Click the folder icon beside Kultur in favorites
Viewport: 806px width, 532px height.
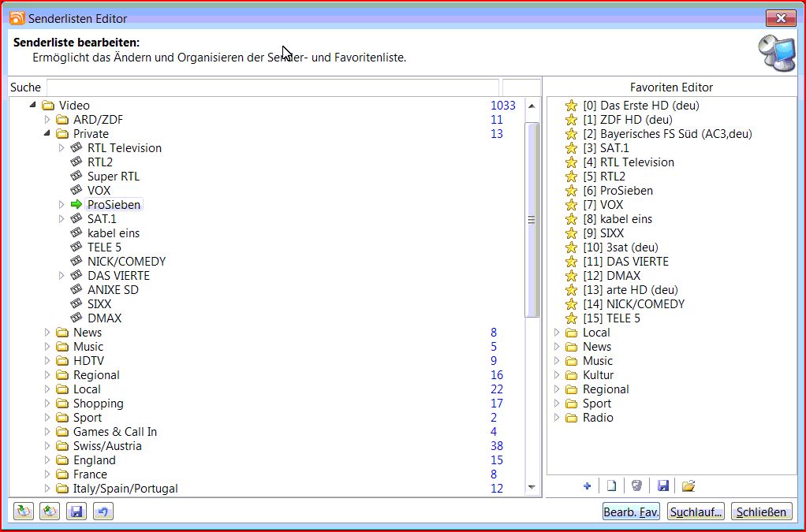click(x=571, y=375)
